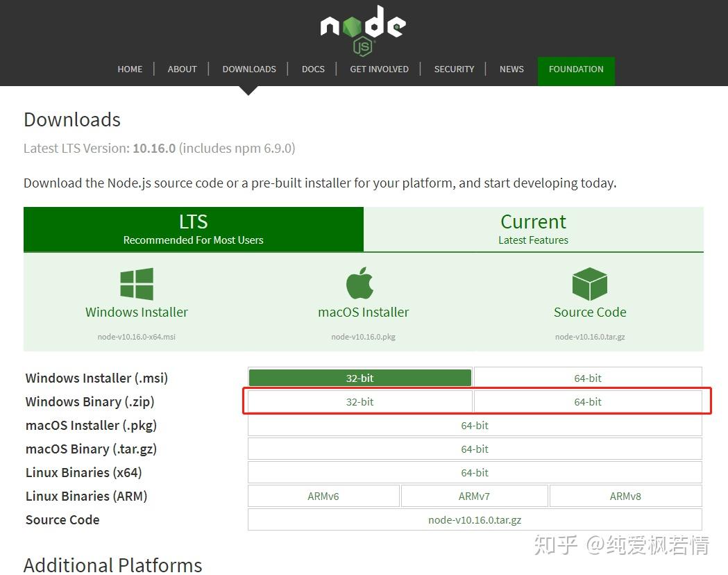The image size is (728, 575).
Task: Click the Source Code link under cube
Action: click(590, 312)
